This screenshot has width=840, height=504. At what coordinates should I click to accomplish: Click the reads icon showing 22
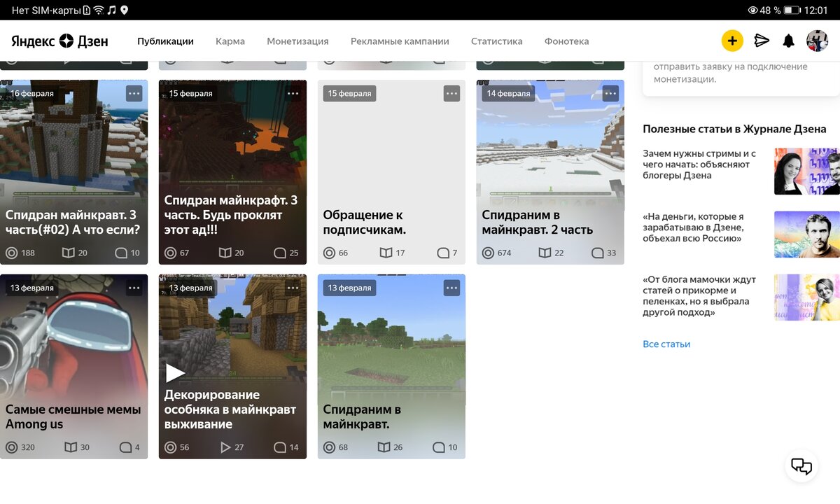tap(545, 253)
